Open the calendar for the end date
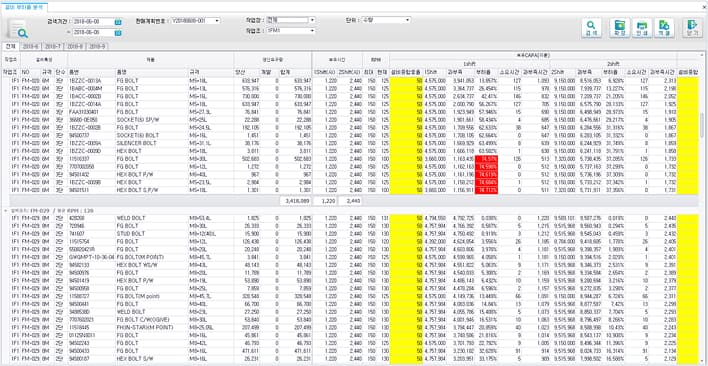708x366 pixels. click(117, 32)
